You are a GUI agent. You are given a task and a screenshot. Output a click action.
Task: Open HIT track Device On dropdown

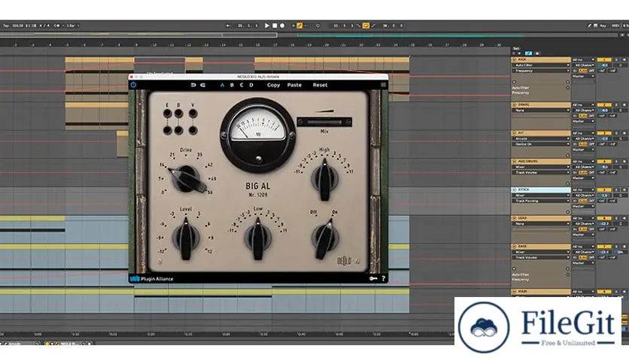click(541, 144)
